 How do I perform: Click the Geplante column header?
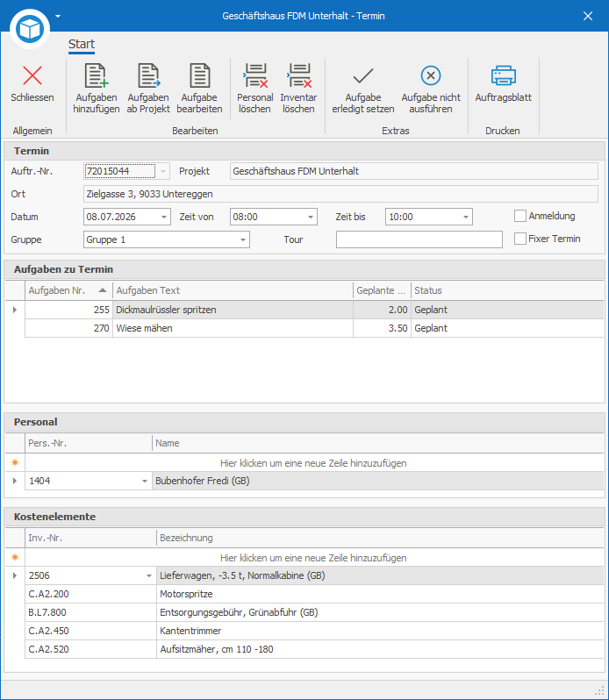coord(382,290)
